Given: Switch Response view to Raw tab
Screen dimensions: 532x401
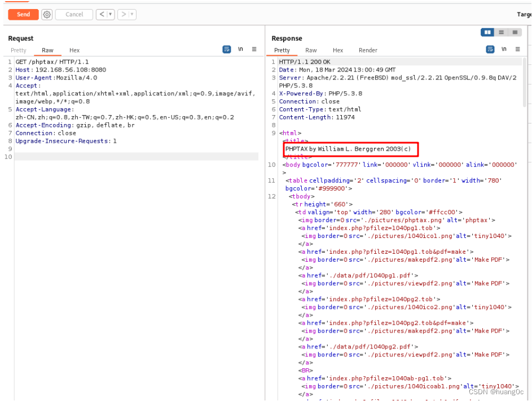Looking at the screenshot, I should pos(311,50).
